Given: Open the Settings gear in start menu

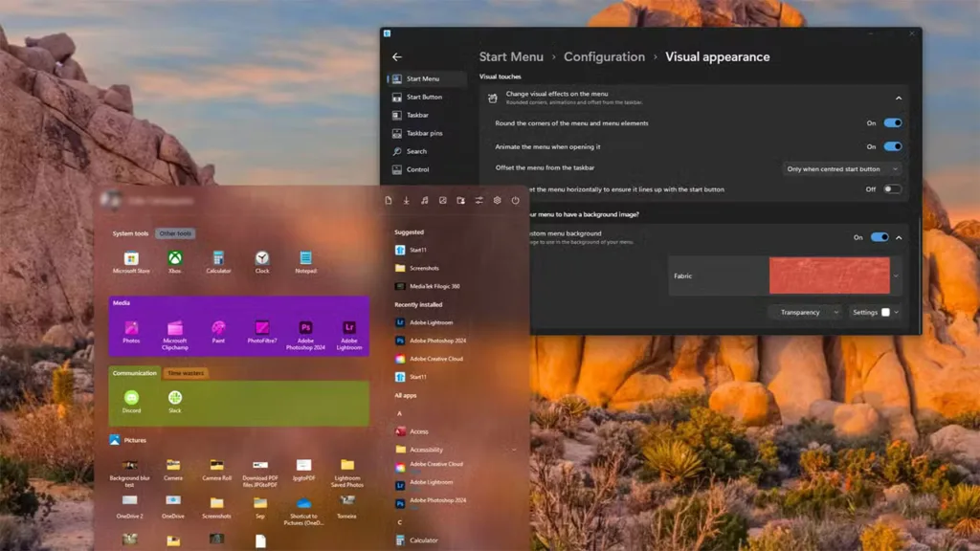Looking at the screenshot, I should tap(497, 201).
